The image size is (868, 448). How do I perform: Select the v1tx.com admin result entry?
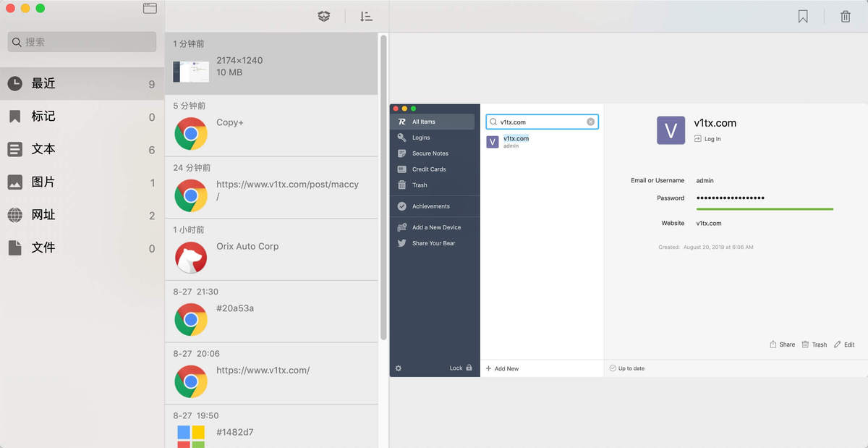coord(542,142)
